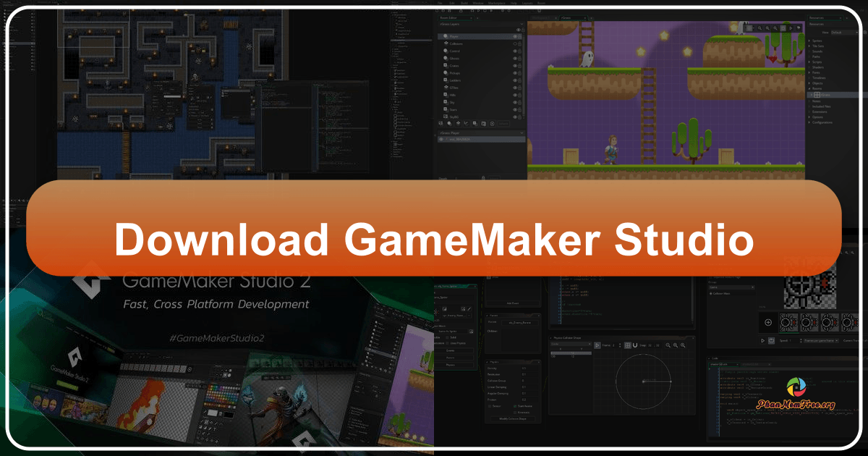Open the Marketplace menu
This screenshot has height=456, width=868.
(496, 3)
